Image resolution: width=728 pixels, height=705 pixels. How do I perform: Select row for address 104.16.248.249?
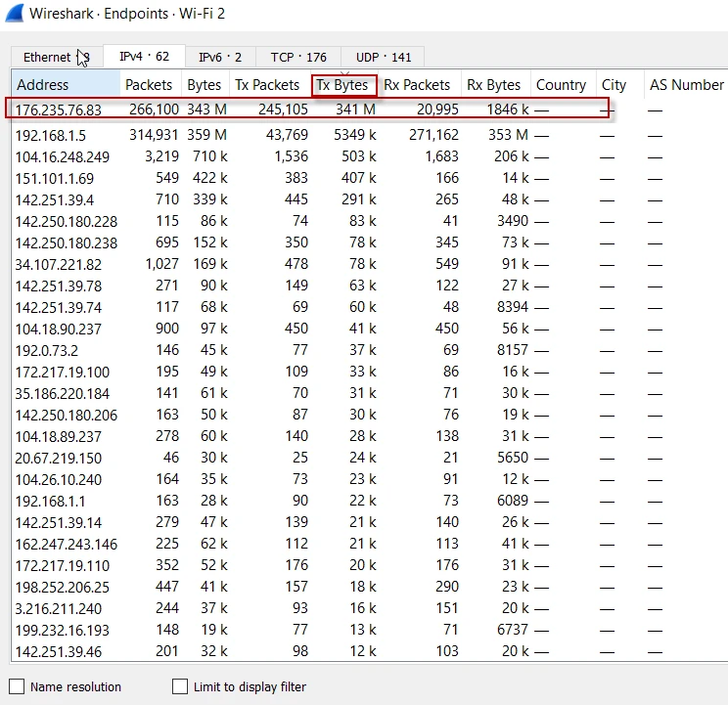pos(63,156)
